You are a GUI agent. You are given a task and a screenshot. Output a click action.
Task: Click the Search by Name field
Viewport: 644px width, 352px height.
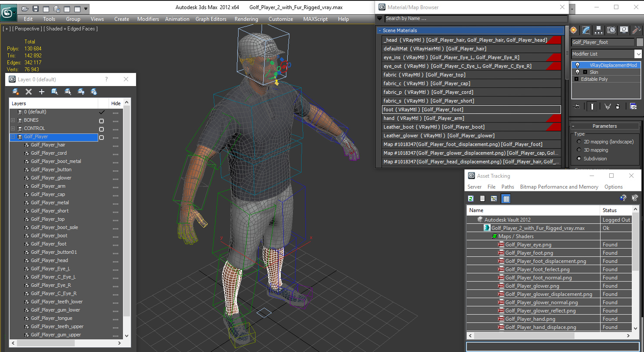pyautogui.click(x=476, y=18)
